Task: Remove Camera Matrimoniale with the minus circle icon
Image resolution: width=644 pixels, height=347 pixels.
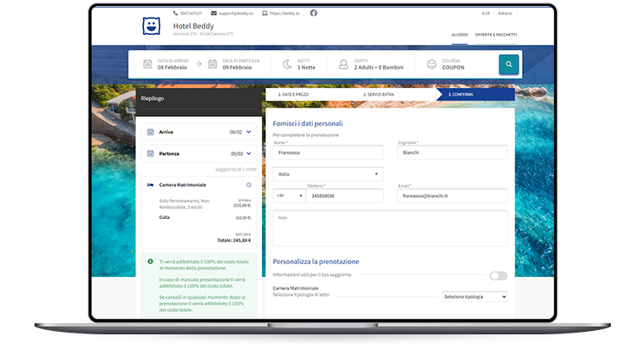Action: [248, 185]
